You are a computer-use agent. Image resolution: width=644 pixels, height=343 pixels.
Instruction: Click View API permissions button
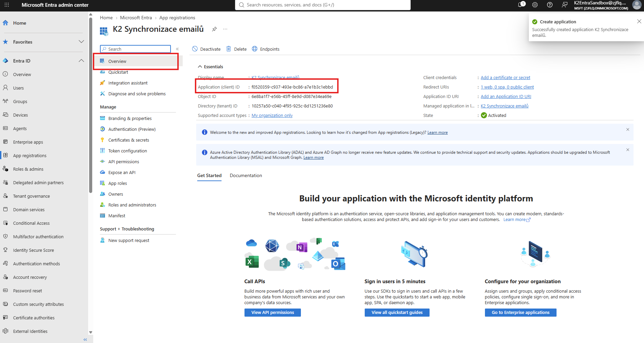click(x=273, y=313)
